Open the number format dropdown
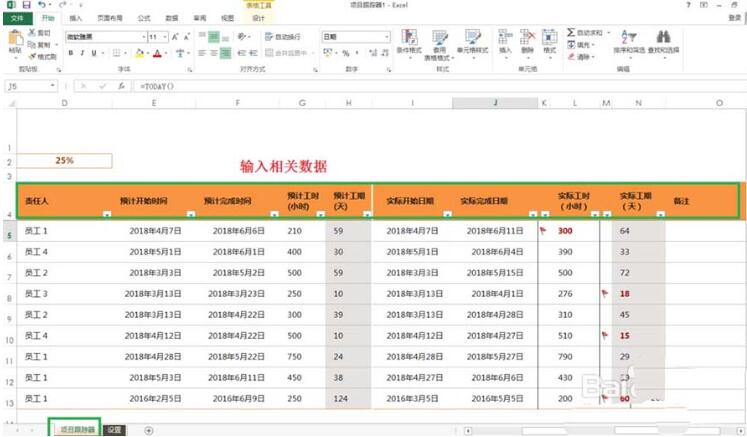 pyautogui.click(x=386, y=37)
